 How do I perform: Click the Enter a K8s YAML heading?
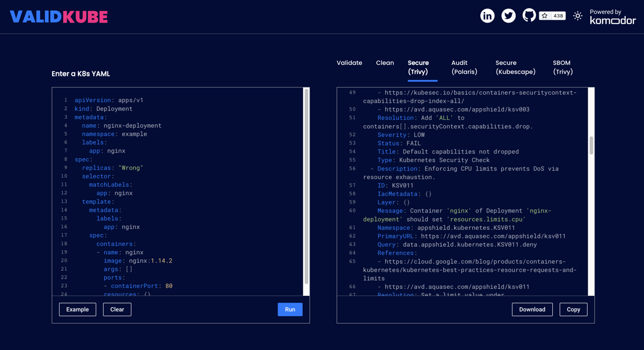pyautogui.click(x=80, y=74)
